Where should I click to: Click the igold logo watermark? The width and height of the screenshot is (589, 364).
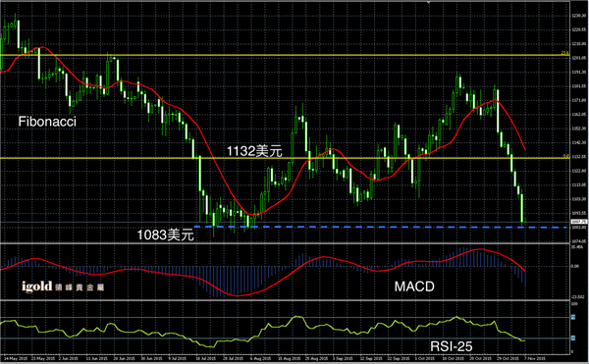point(63,287)
